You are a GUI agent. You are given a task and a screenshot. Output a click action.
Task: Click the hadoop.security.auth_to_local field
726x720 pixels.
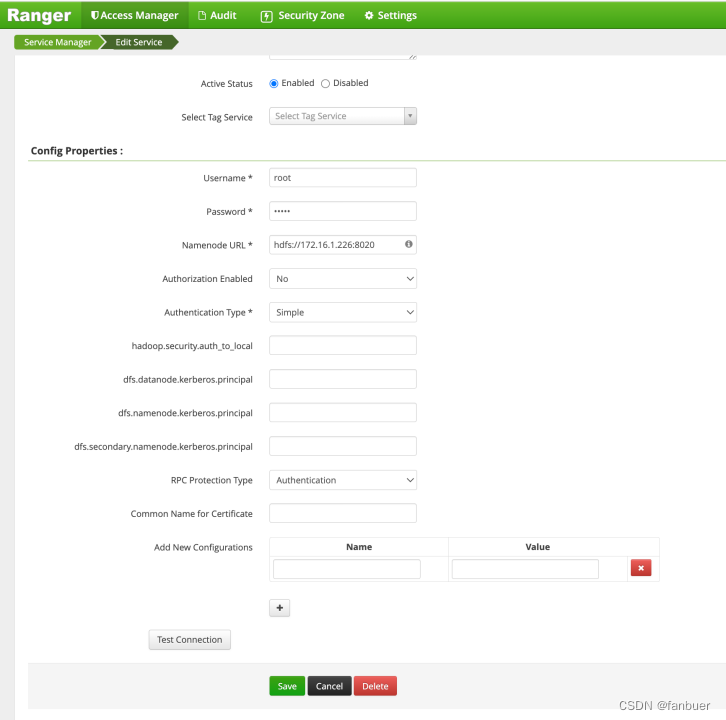tap(343, 345)
